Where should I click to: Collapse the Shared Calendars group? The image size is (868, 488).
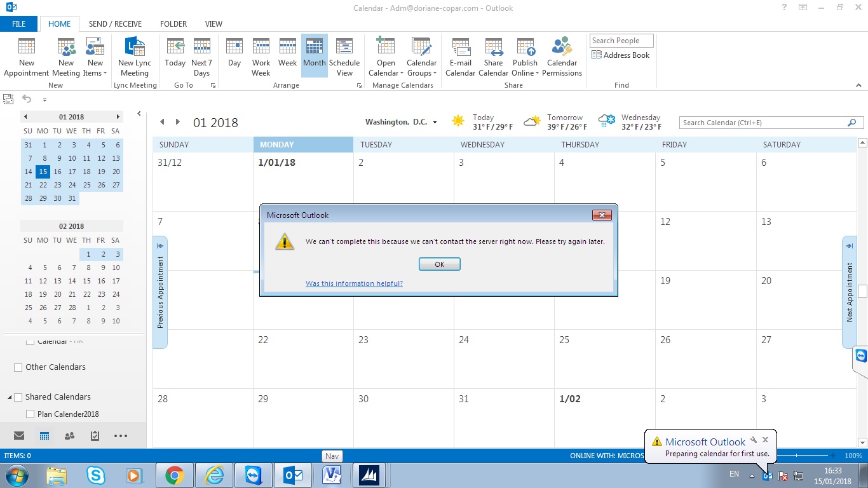tap(10, 397)
